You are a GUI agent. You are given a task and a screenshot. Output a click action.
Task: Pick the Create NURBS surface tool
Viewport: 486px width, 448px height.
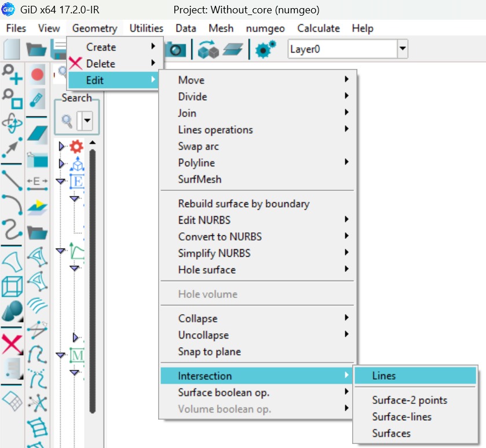click(12, 258)
